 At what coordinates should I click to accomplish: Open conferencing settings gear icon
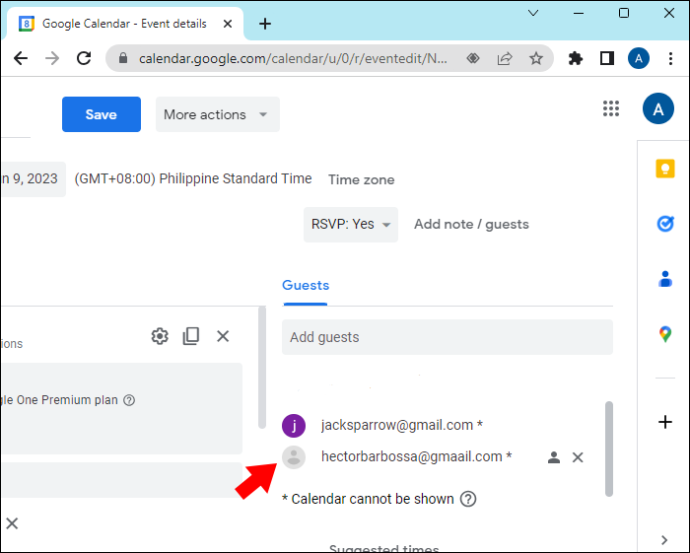160,336
